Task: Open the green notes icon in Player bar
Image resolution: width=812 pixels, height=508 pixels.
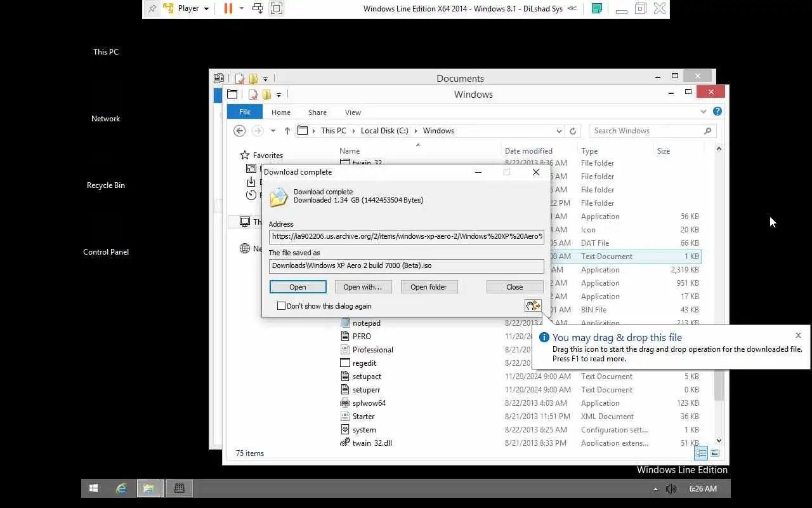Action: coord(596,8)
